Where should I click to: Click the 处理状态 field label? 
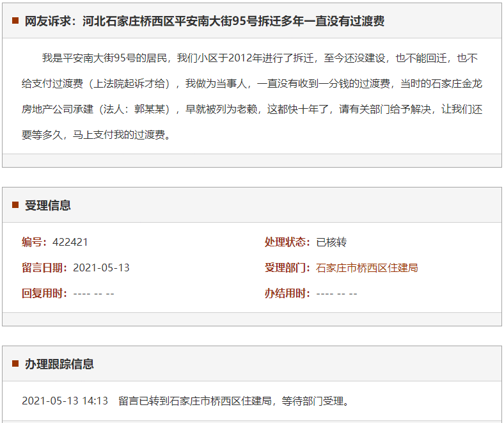pos(288,242)
